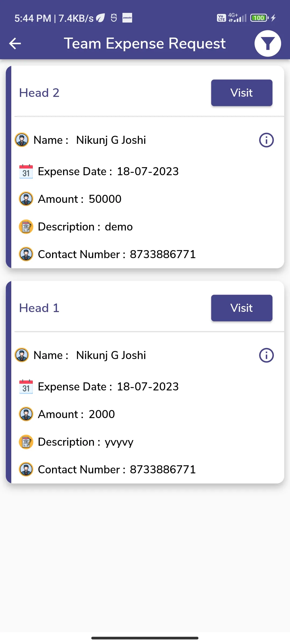The height and width of the screenshot is (644, 290).
Task: Tap calendar icon in Head 1 card
Action: pyautogui.click(x=26, y=387)
